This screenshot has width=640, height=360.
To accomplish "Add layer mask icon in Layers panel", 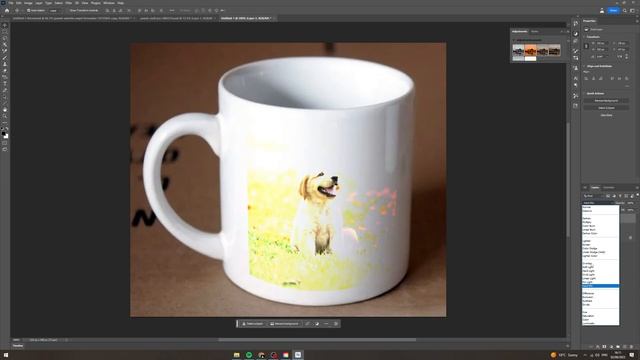I will (x=604, y=347).
